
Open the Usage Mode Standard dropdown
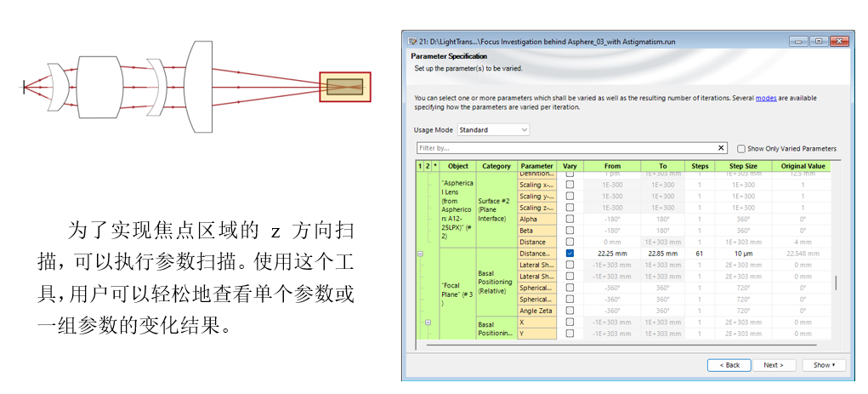coord(493,129)
